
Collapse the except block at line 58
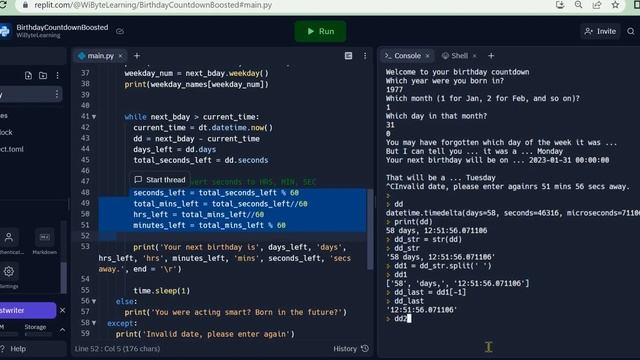click(x=94, y=323)
